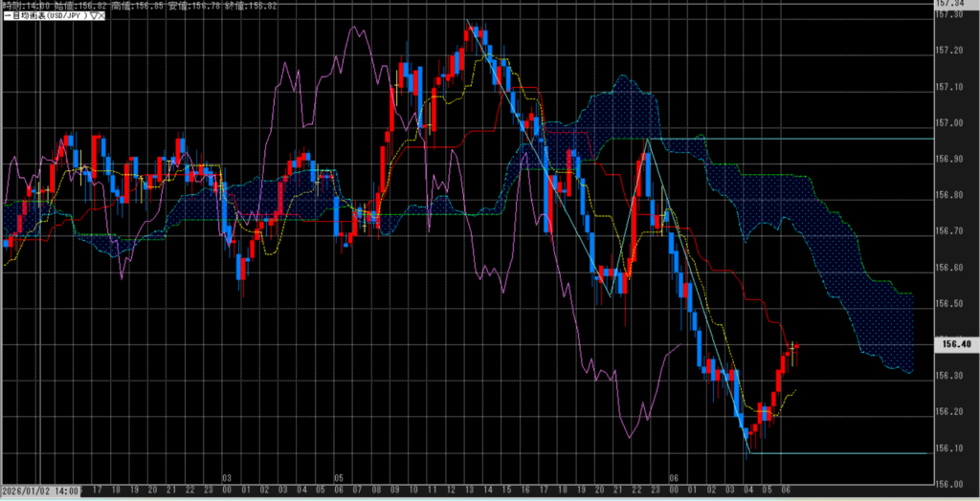Collapse the Ichimoku indicator label with minus icon
The image size is (980, 501).
5,16
